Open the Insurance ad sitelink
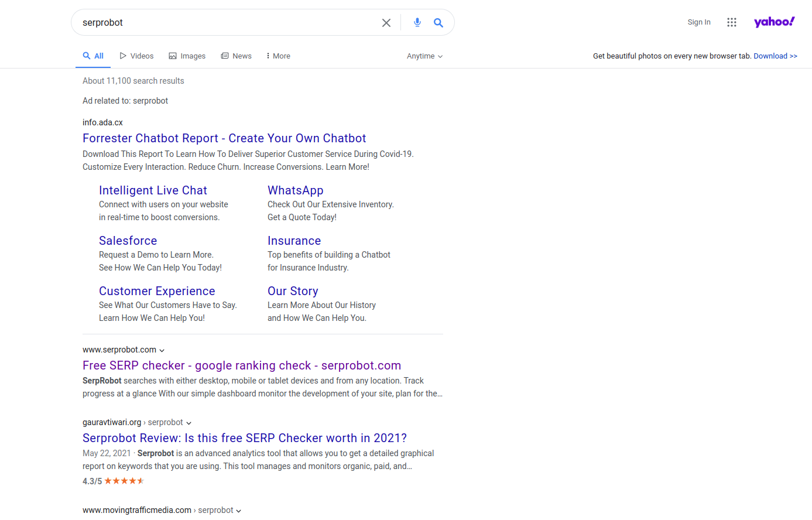812x520 pixels. tap(294, 241)
